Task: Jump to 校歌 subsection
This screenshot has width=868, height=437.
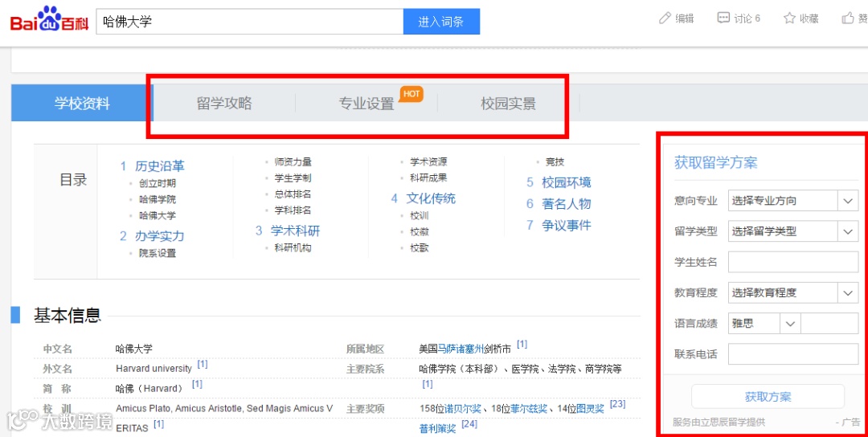Action: (x=420, y=247)
